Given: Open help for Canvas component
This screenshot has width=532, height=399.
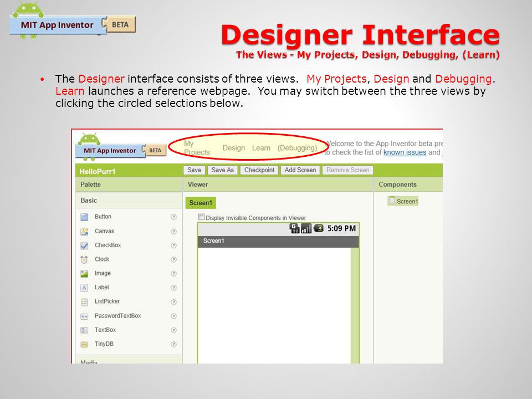Looking at the screenshot, I should coord(173,232).
